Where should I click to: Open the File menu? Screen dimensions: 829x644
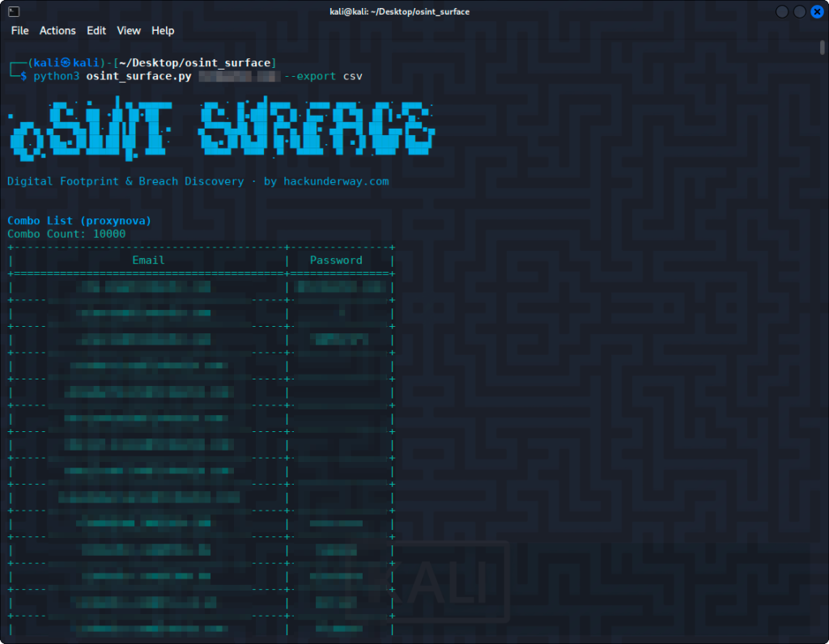[x=19, y=30]
